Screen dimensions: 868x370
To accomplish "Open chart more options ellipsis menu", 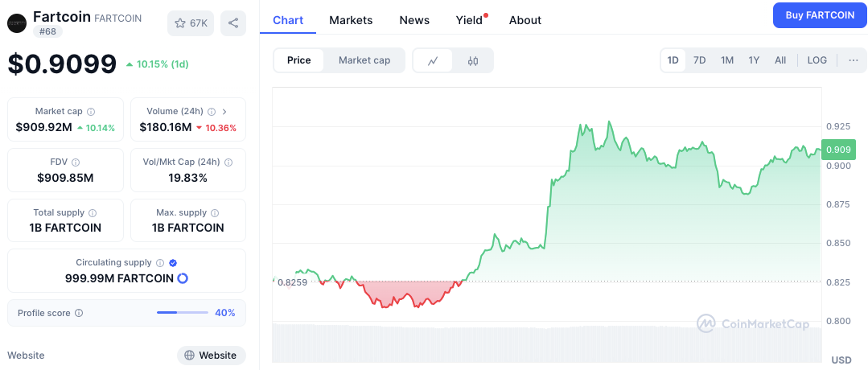I will tap(853, 60).
